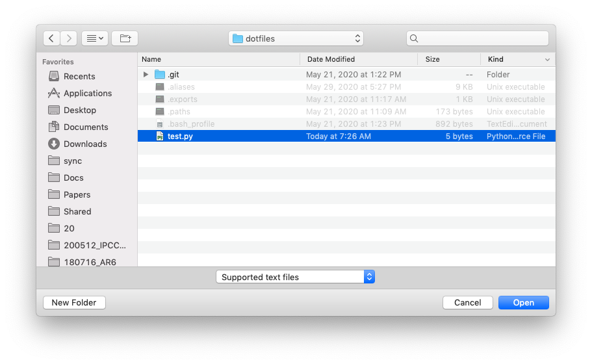This screenshot has width=592, height=364.
Task: Open the Papers sidebar folder
Action: [70, 195]
